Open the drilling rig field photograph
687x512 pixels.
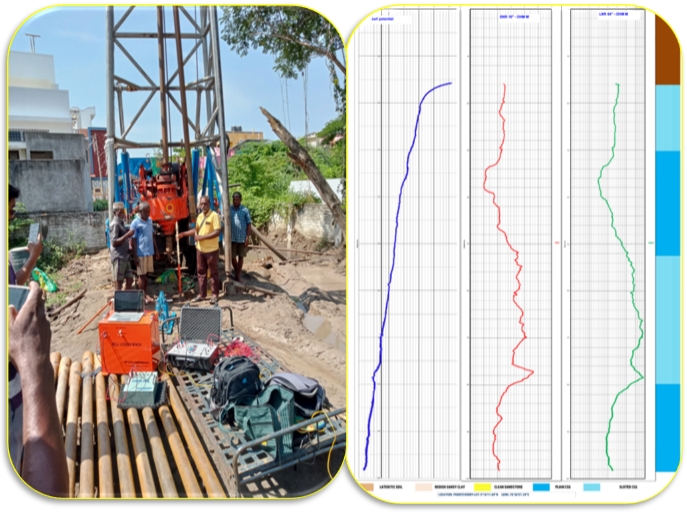tap(177, 251)
